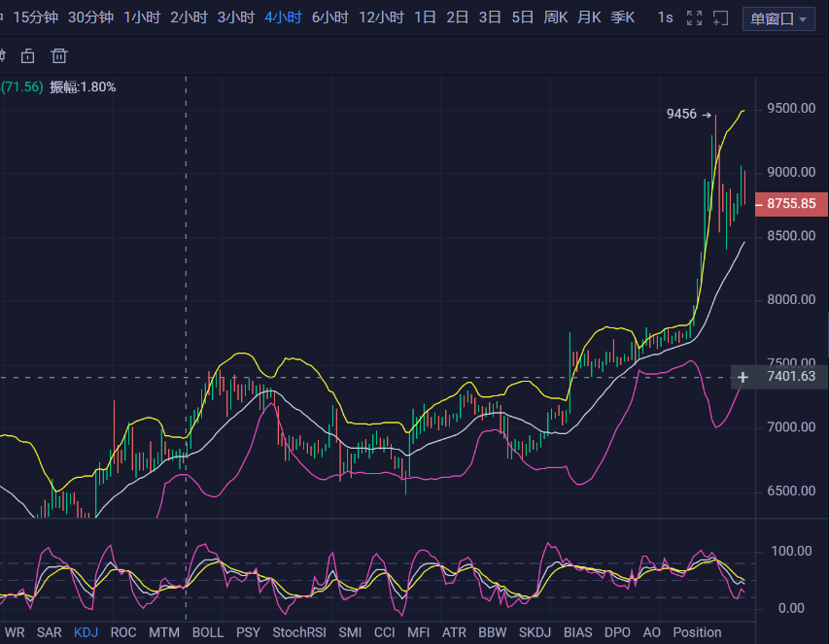Toggle the StochRSI indicator
Viewport: 829px width, 644px height.
pos(298,632)
